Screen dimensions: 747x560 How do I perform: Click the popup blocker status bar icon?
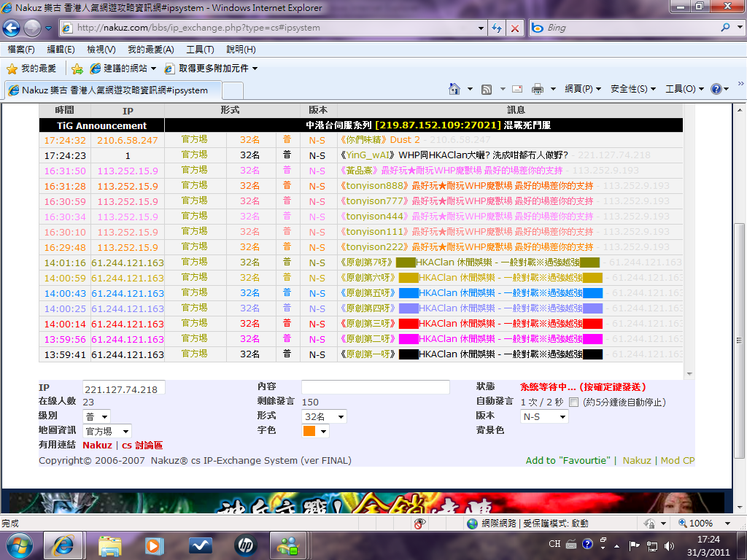click(419, 524)
